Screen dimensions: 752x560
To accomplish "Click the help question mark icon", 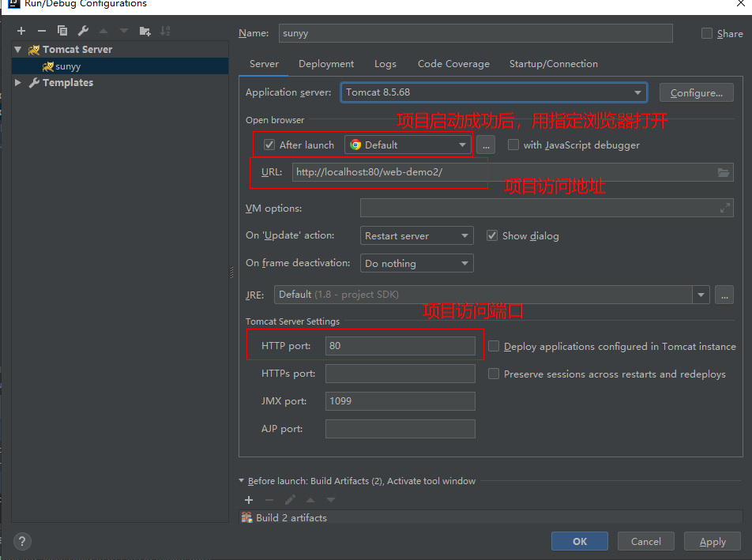I will tap(22, 541).
